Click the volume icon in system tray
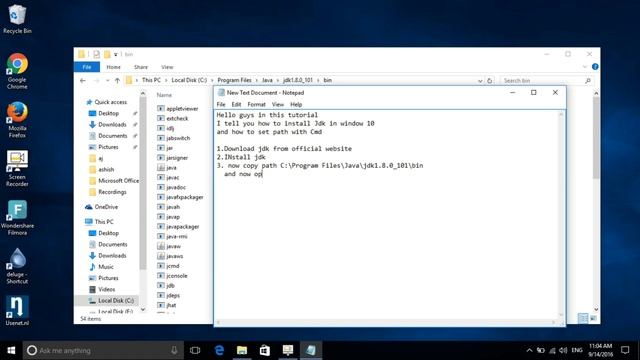640x360 pixels. [563, 350]
